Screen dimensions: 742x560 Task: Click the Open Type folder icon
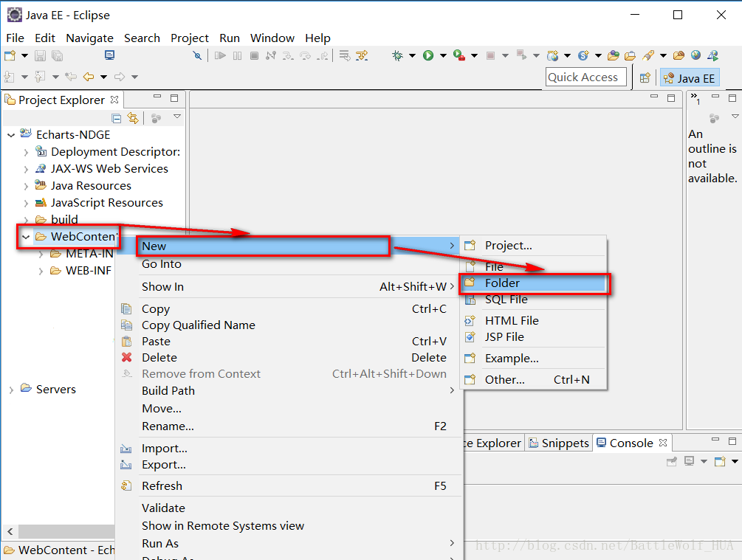pos(614,56)
